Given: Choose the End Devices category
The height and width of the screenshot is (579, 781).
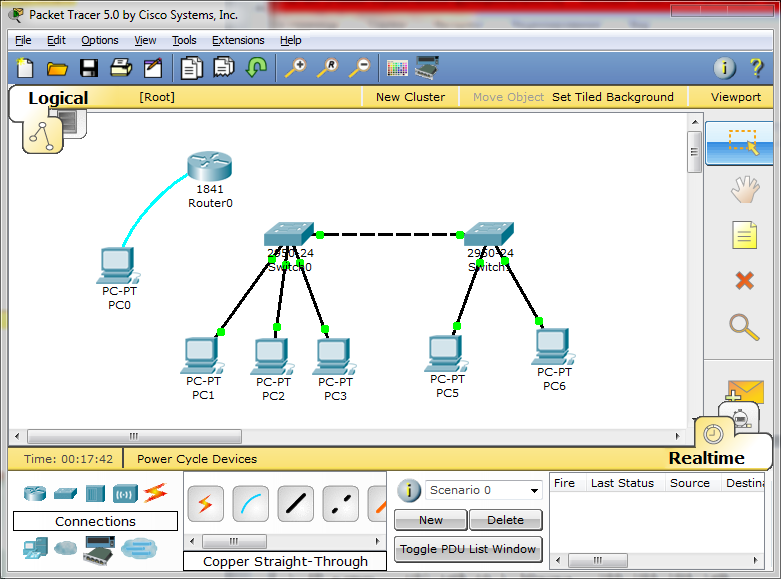Looking at the screenshot, I should click(x=35, y=549).
